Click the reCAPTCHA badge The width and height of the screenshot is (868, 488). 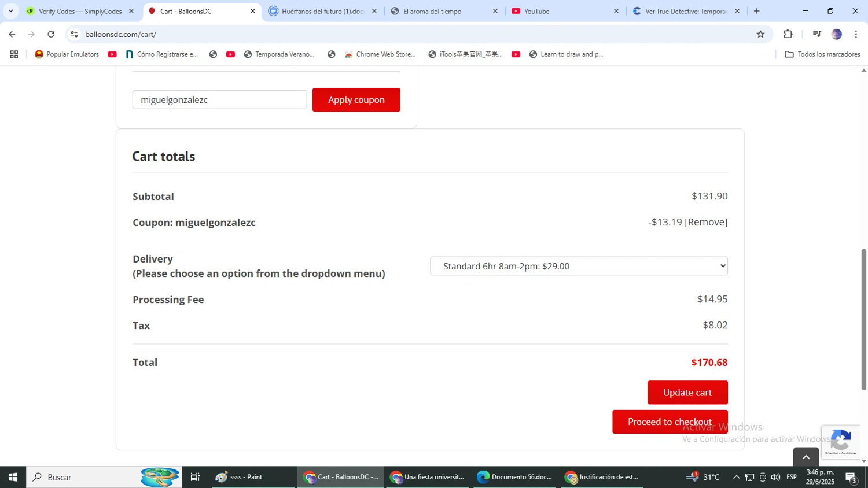click(840, 442)
